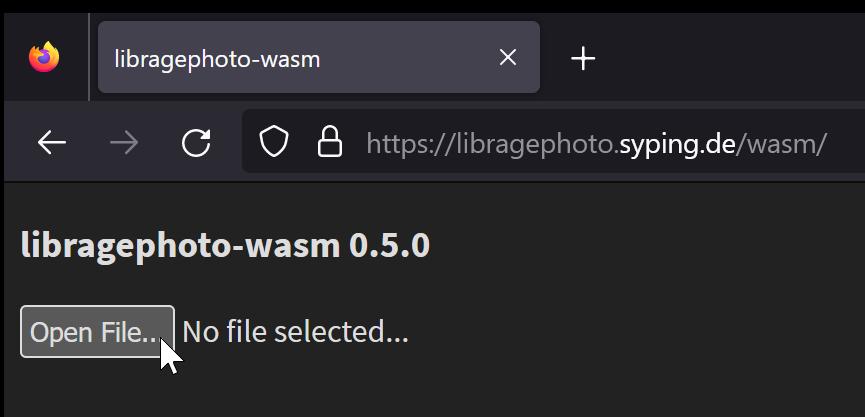Screen dimensions: 865x417
Task: Close the libragephoto-wasm tab
Action: (508, 58)
